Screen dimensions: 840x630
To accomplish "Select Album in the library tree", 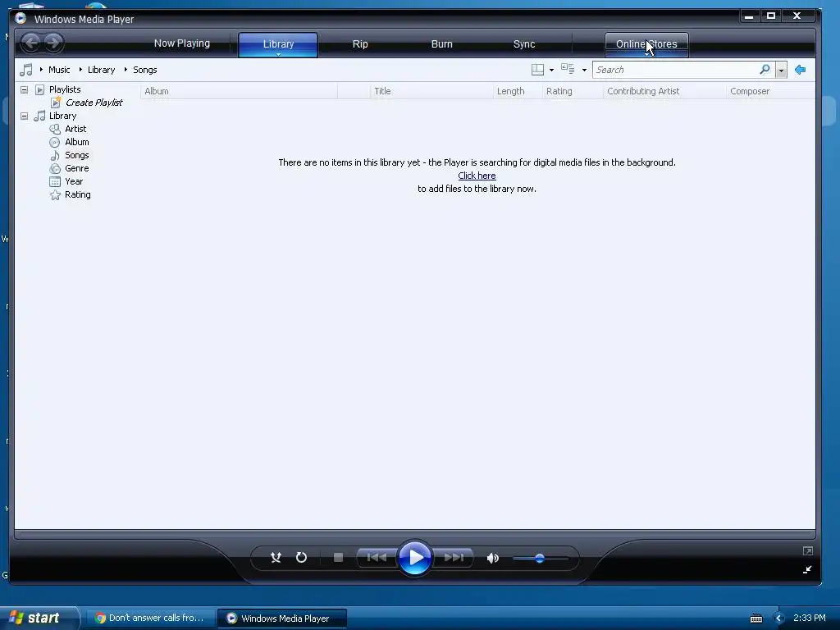I will [x=76, y=142].
